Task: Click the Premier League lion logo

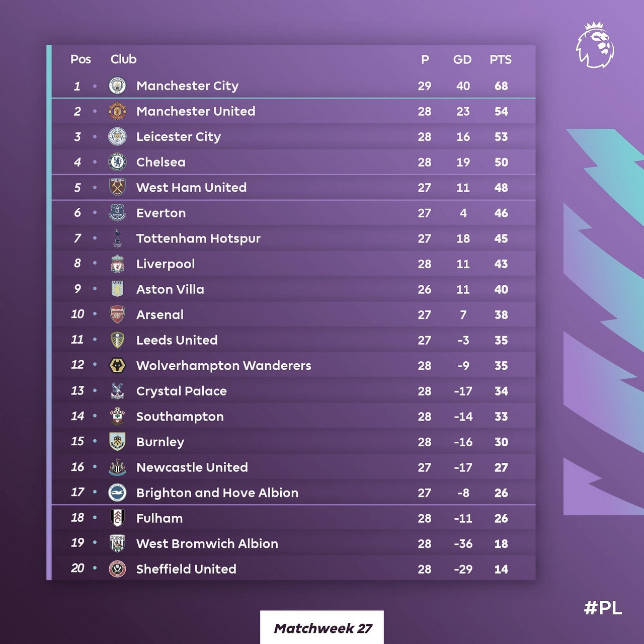Action: [595, 45]
